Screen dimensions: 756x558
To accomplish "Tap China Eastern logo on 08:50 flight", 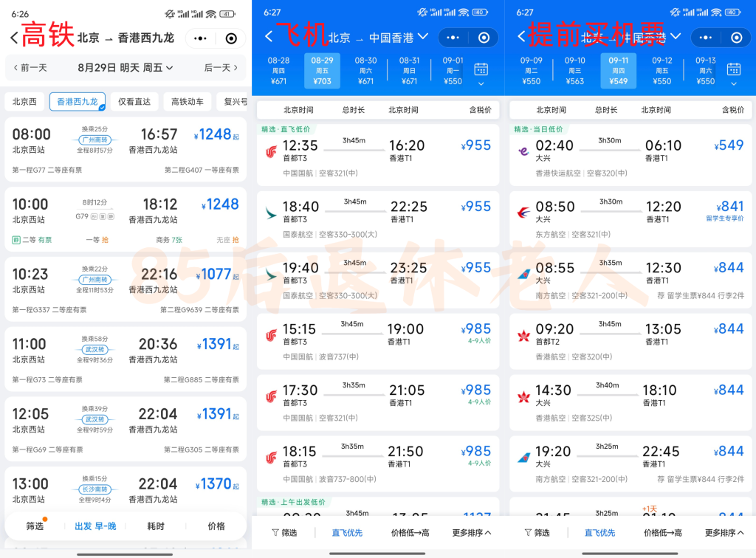I will coord(523,213).
